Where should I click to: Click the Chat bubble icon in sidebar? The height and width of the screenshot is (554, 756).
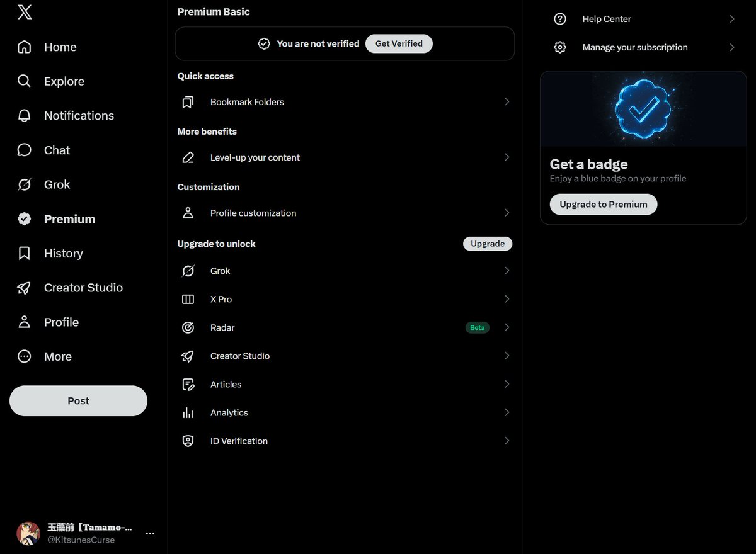click(x=24, y=150)
